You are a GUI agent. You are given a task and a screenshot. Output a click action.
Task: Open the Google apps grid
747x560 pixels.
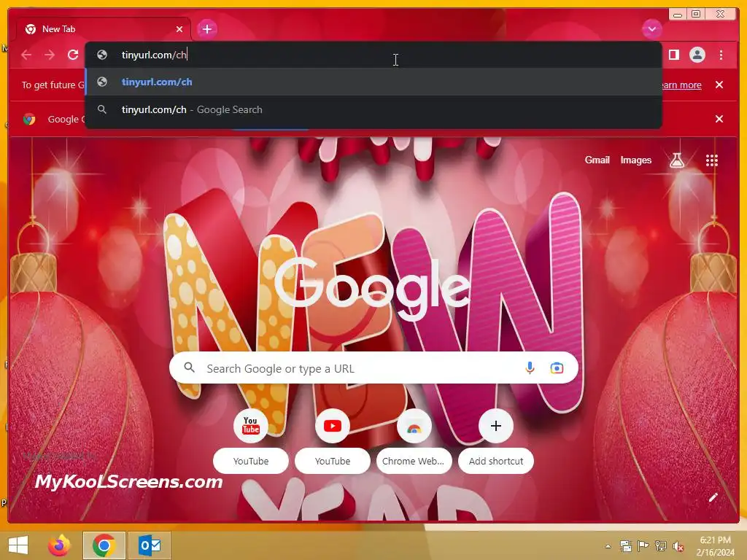pyautogui.click(x=711, y=160)
